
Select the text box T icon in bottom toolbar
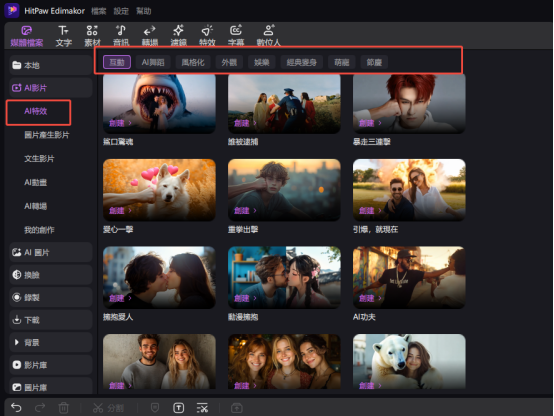pyautogui.click(x=178, y=408)
